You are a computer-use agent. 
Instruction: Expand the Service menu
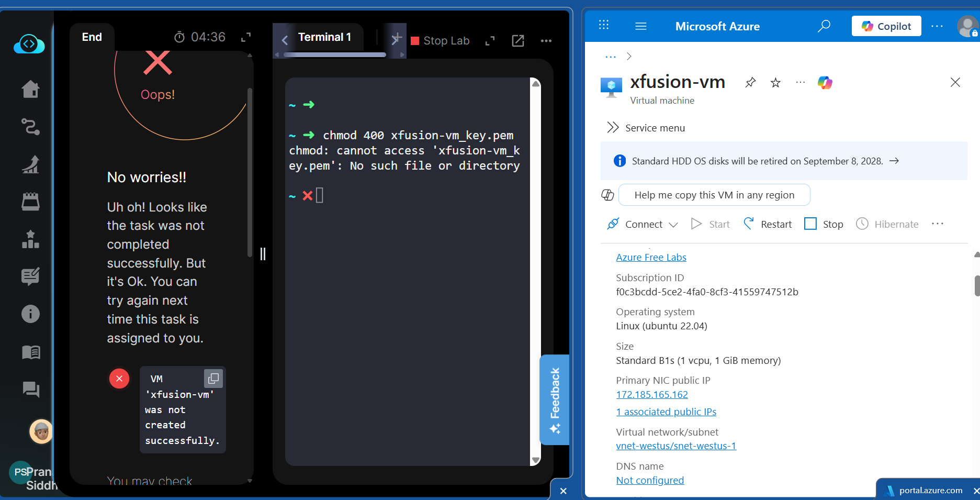pos(646,128)
